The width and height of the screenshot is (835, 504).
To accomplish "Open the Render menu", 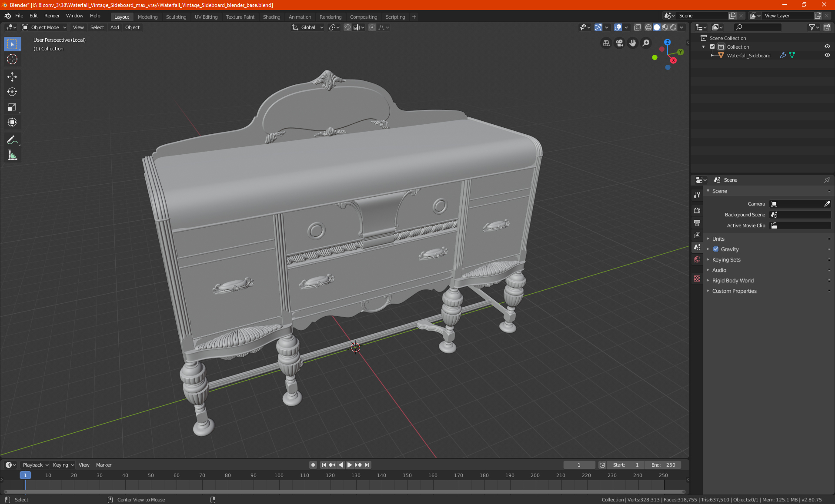I will [52, 16].
